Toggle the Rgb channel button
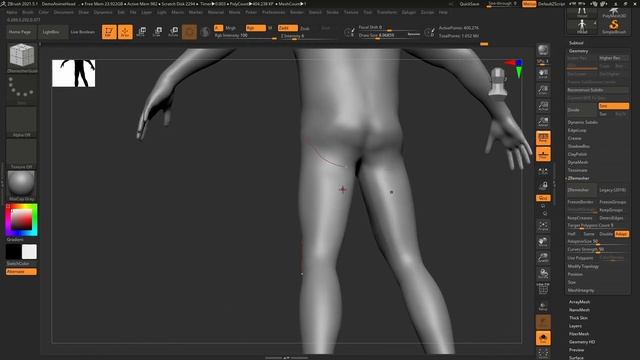 coord(256,28)
